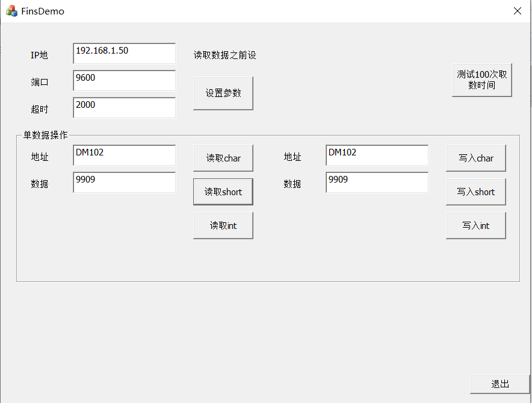
Task: Click the IP地址 field containing 192.168.1.50
Action: coord(123,53)
